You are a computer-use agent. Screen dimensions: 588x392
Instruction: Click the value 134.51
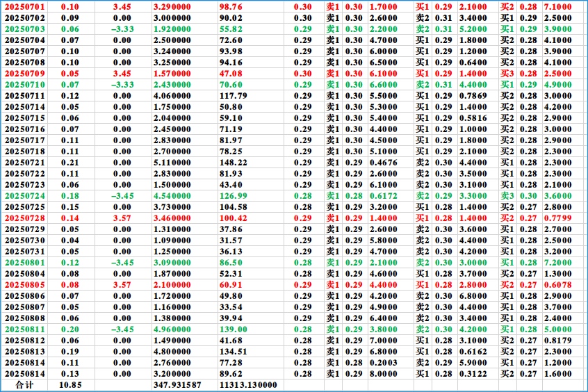pos(234,352)
